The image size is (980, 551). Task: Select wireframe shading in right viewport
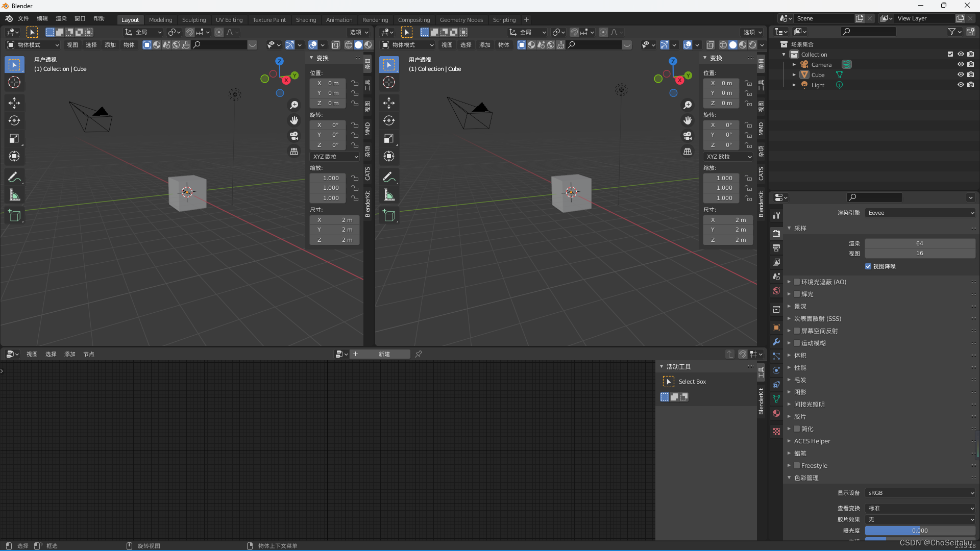[x=723, y=45]
